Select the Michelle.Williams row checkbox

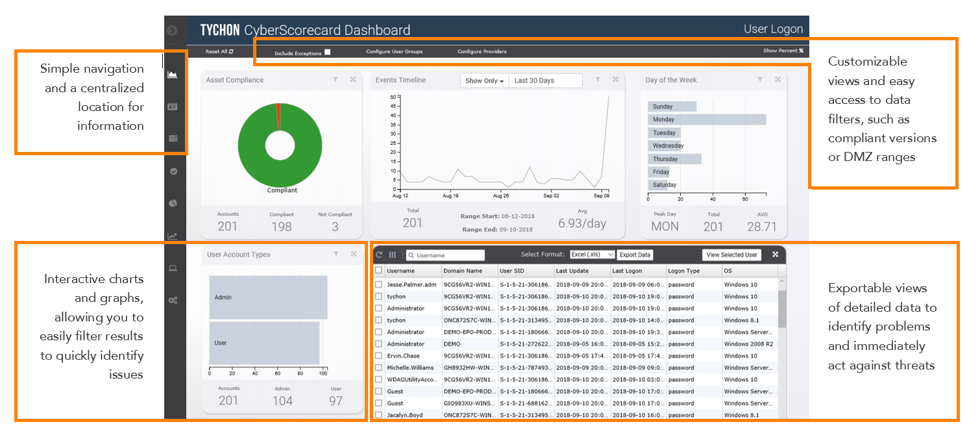[379, 367]
